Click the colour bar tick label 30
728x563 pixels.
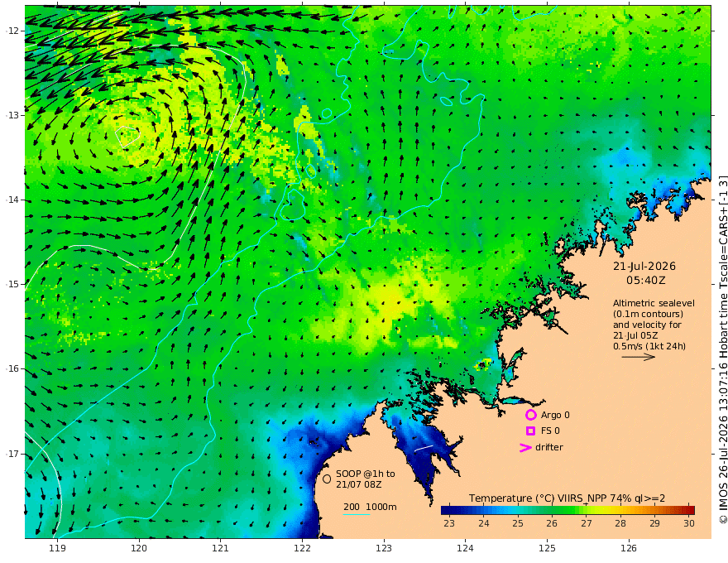pos(689,523)
